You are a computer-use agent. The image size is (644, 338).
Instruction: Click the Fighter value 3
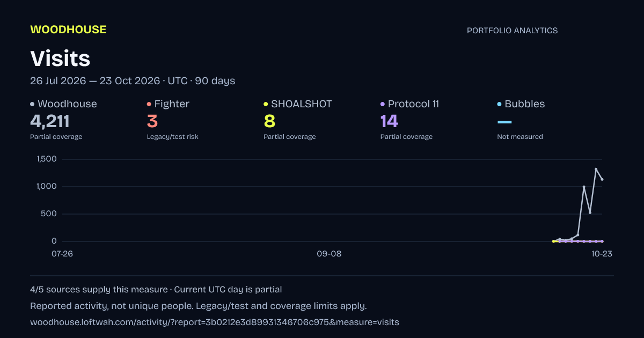(x=152, y=121)
